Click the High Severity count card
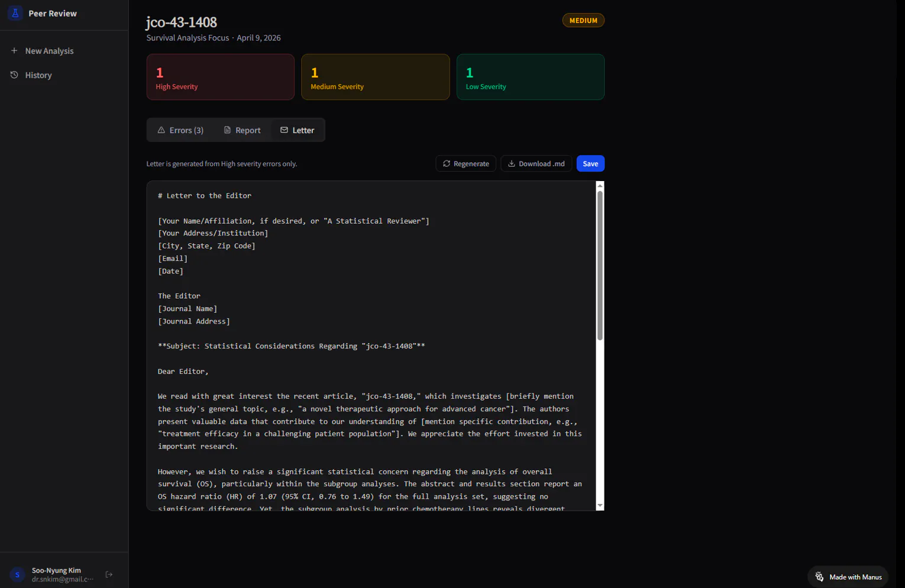Viewport: 905px width, 588px height. pyautogui.click(x=221, y=77)
